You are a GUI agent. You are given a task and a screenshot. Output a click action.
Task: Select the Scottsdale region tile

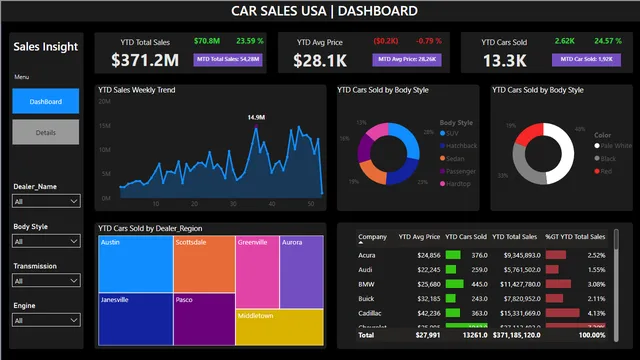[204, 264]
